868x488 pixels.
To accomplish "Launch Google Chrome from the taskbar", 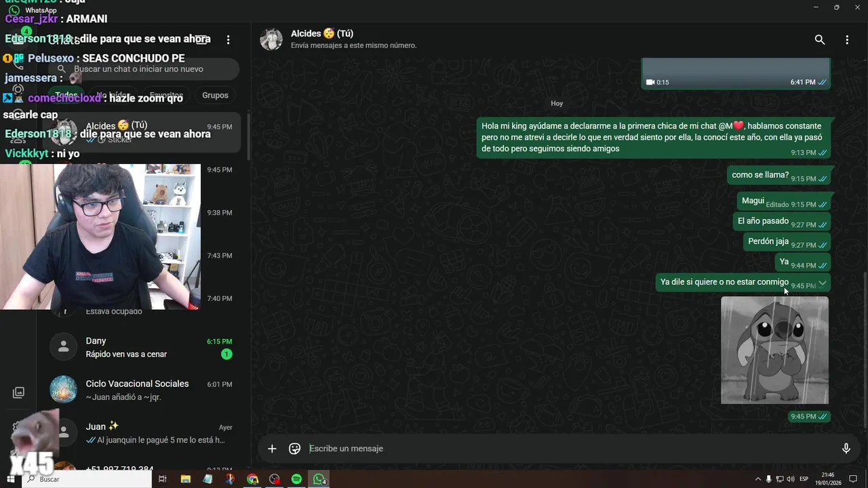I will (x=252, y=479).
